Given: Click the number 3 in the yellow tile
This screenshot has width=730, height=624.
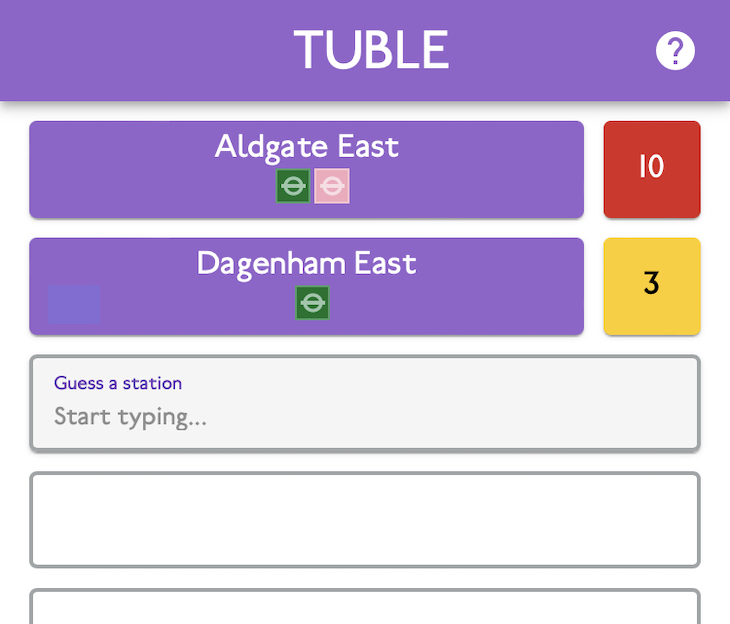Looking at the screenshot, I should pos(651,283).
